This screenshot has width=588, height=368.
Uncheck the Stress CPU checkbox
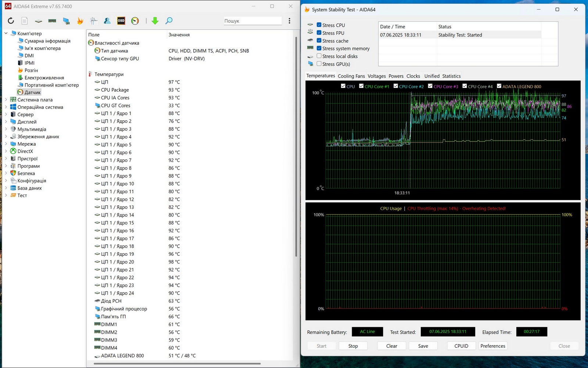pos(319,25)
